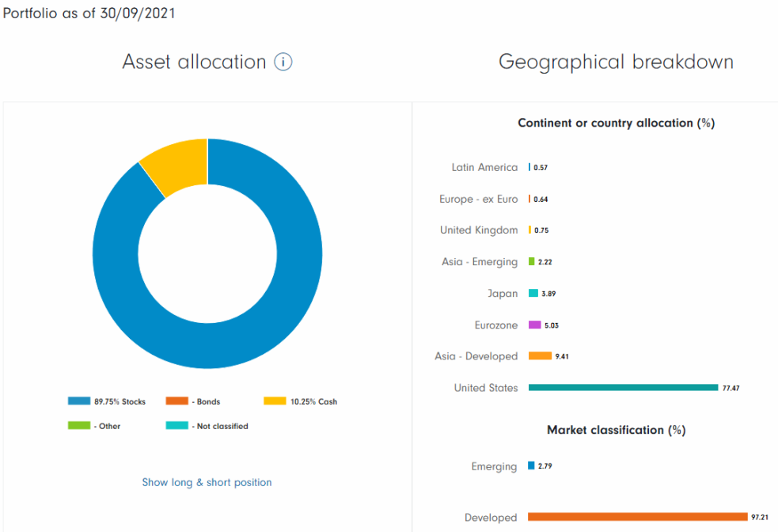Select the Other legend label
Image resolution: width=778 pixels, height=532 pixels.
point(107,426)
